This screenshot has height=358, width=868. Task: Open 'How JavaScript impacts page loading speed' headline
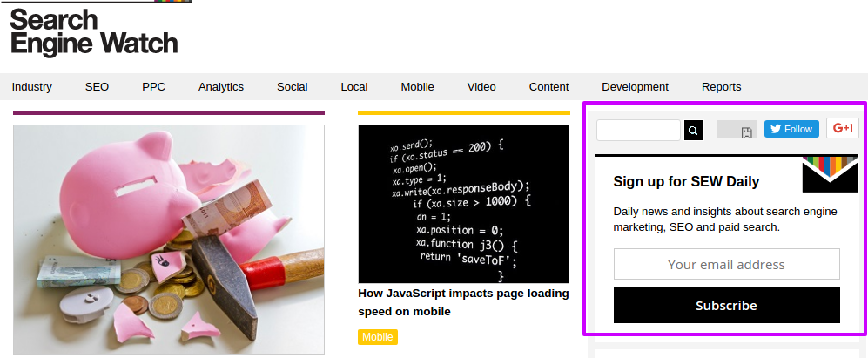(463, 302)
